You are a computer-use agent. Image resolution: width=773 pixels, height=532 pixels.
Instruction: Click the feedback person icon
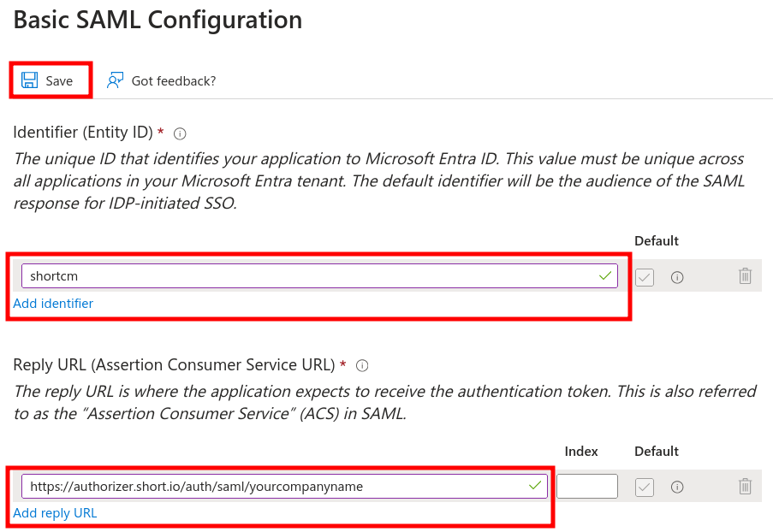pyautogui.click(x=115, y=80)
